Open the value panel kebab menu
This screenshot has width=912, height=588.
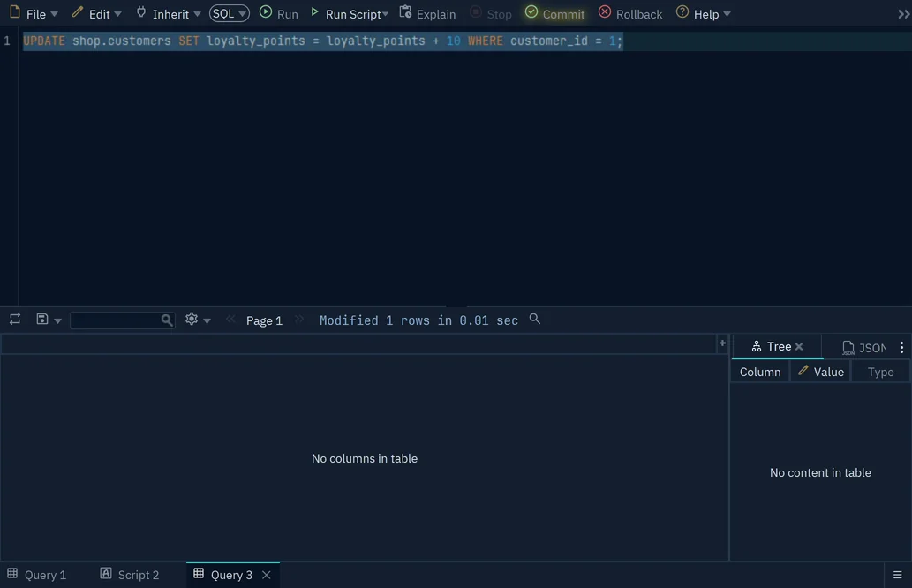coord(901,347)
